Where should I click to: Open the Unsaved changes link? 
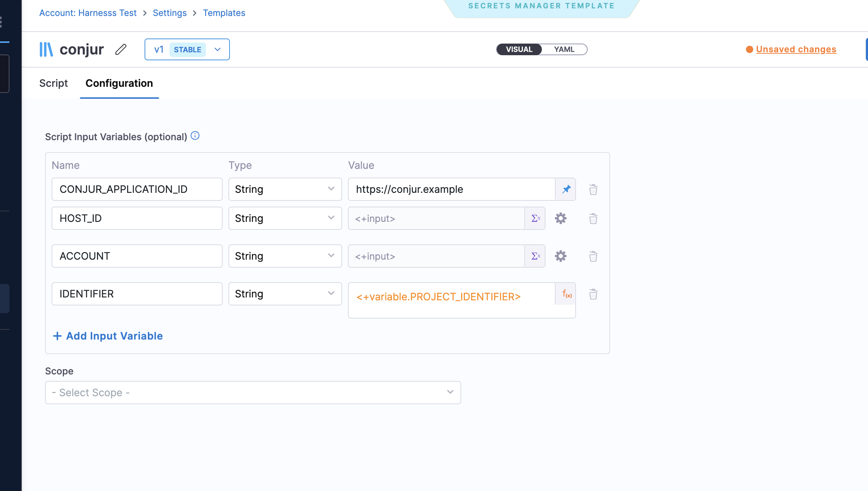coord(796,49)
